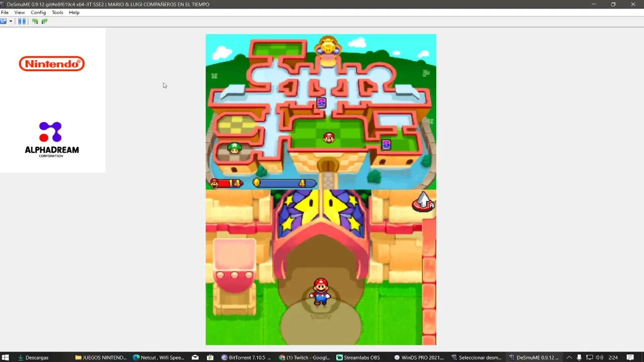Switch to Netcut Edge browser window

pyautogui.click(x=159, y=357)
